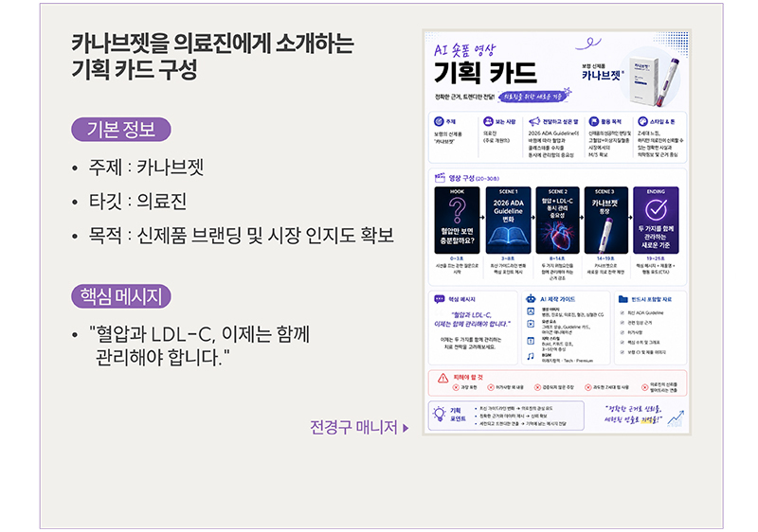This screenshot has width=758, height=532.
Task: Click the AI 숏폼 영상 handwritten title
Action: tap(464, 50)
